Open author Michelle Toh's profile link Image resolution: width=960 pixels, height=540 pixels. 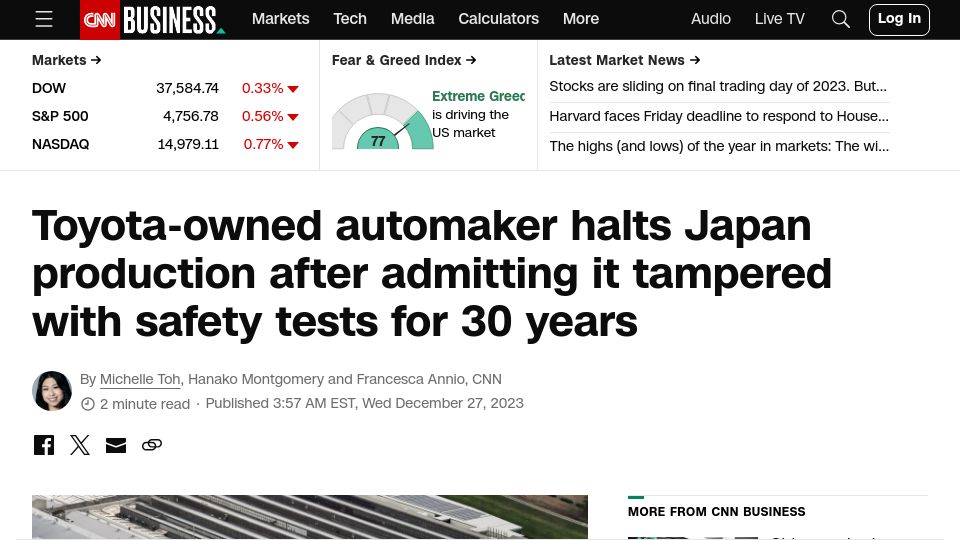140,380
